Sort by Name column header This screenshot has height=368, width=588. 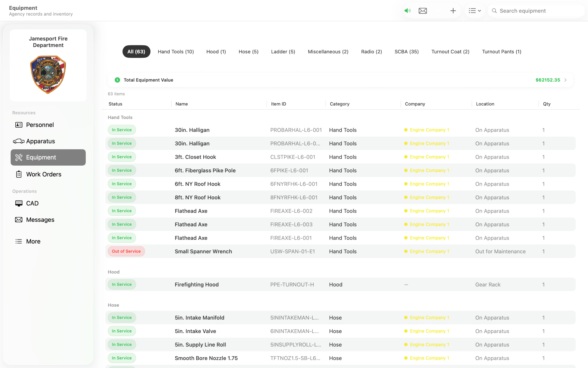[x=182, y=104]
